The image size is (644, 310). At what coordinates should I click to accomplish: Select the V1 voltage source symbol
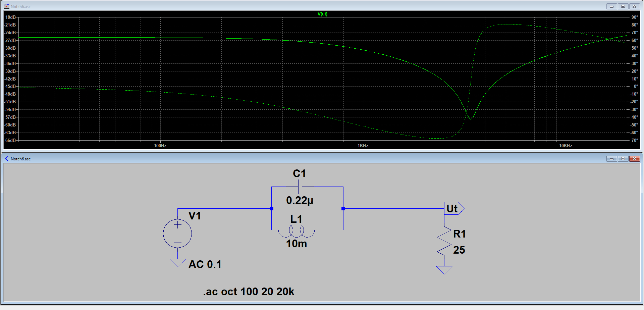click(177, 234)
